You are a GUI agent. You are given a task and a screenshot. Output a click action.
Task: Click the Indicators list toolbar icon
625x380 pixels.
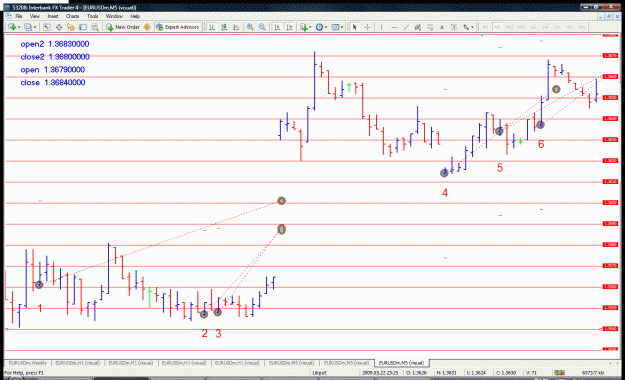coord(304,27)
